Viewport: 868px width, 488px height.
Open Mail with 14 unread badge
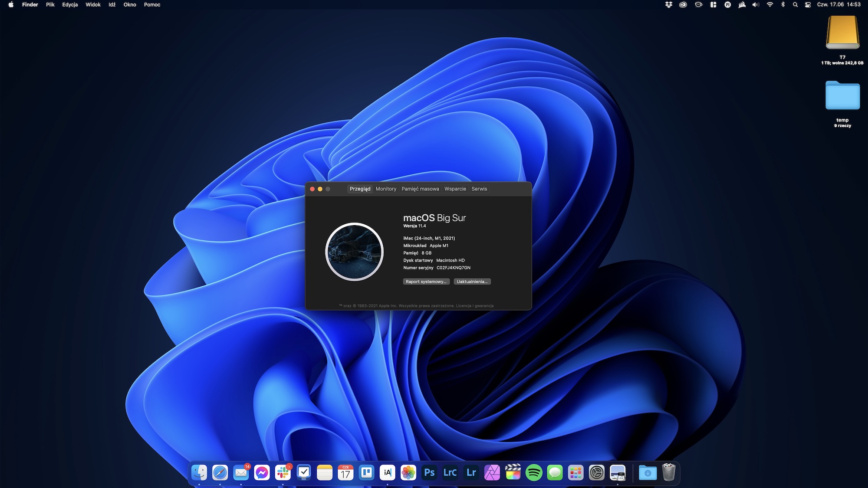pos(241,472)
